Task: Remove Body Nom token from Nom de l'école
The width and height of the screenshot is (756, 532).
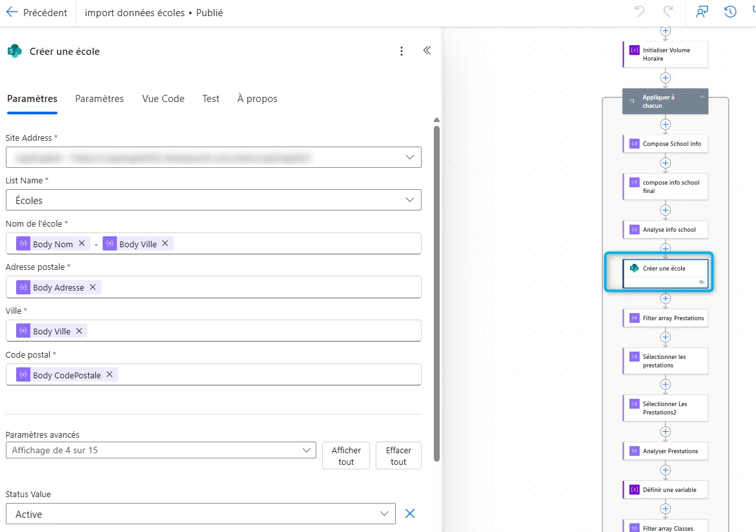Action: tap(82, 243)
